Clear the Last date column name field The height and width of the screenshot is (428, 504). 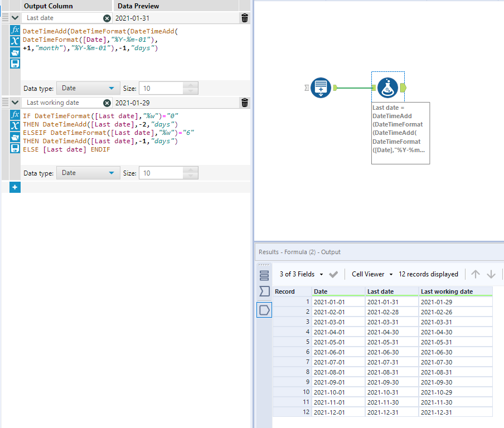pos(106,17)
